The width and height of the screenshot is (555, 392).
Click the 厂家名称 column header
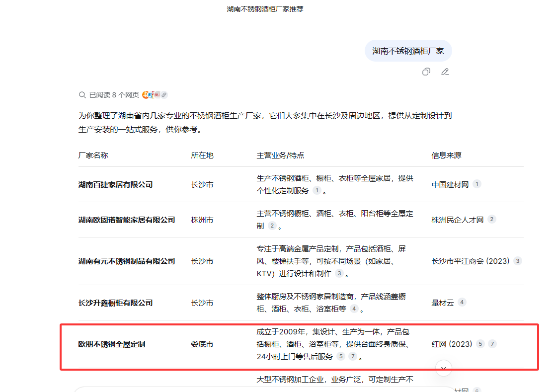[x=93, y=156]
